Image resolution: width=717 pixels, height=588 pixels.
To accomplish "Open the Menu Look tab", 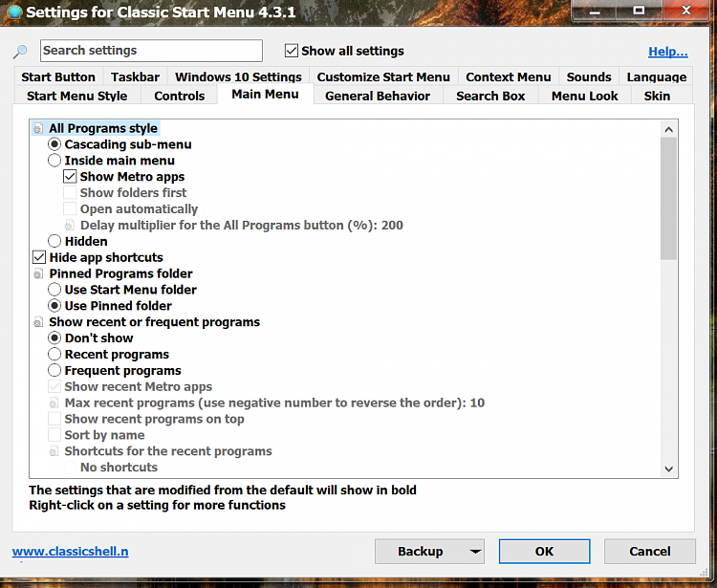I will click(x=585, y=96).
